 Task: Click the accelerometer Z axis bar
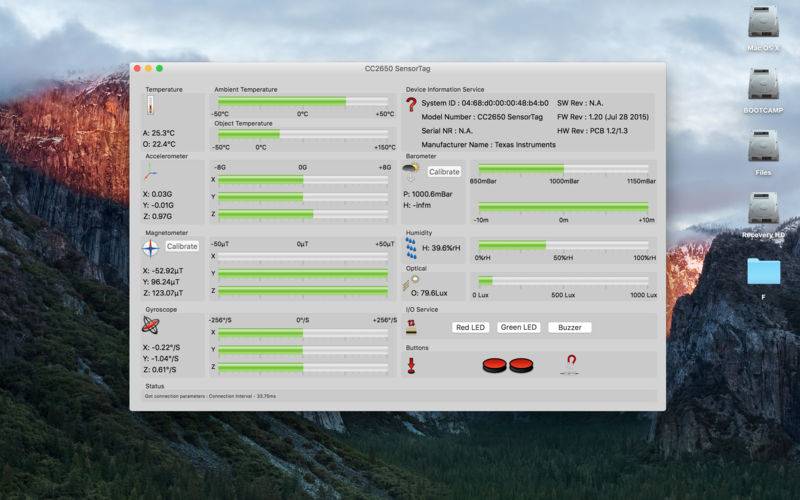click(x=303, y=215)
